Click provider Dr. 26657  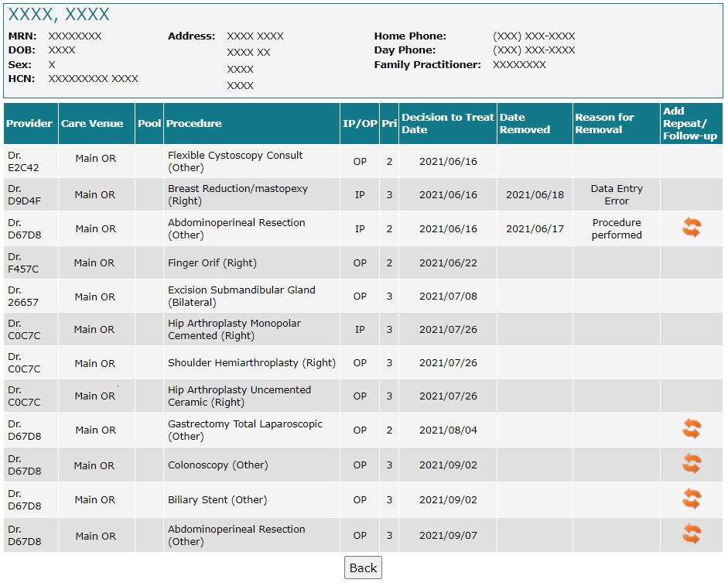[23, 296]
